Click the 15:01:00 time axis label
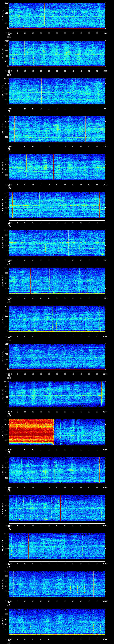Screen dimensions: 114x644 point(9,33)
